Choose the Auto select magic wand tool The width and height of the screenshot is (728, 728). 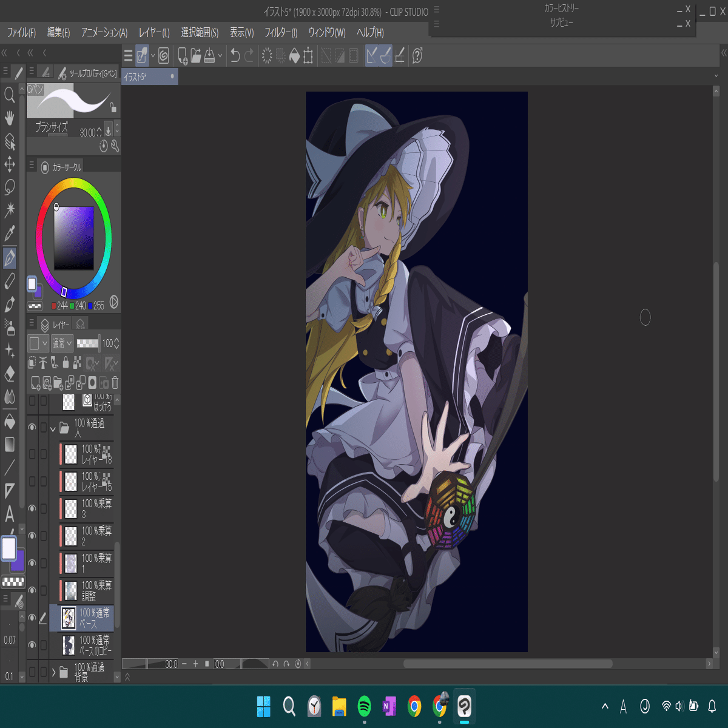click(x=10, y=210)
